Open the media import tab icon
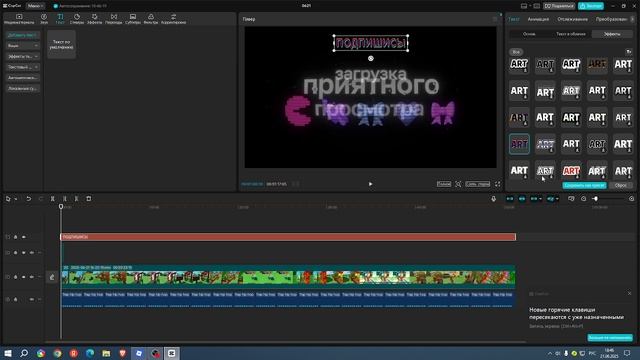Image resolution: width=640 pixels, height=360 pixels. 19,18
